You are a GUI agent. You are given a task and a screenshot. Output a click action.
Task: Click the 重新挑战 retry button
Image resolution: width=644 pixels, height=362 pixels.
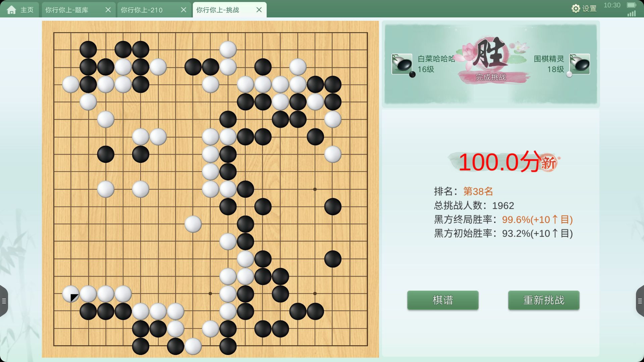pyautogui.click(x=544, y=300)
